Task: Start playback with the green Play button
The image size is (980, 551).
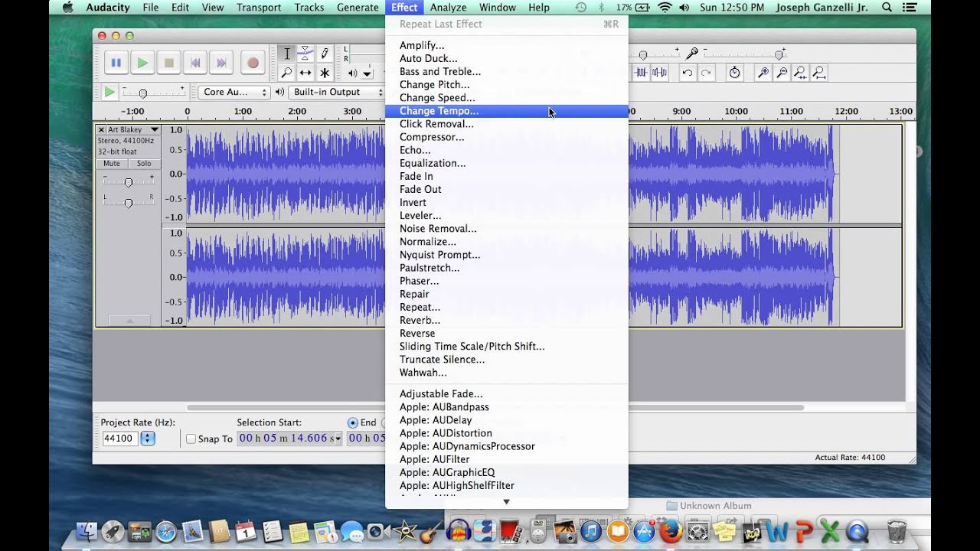Action: [x=142, y=63]
